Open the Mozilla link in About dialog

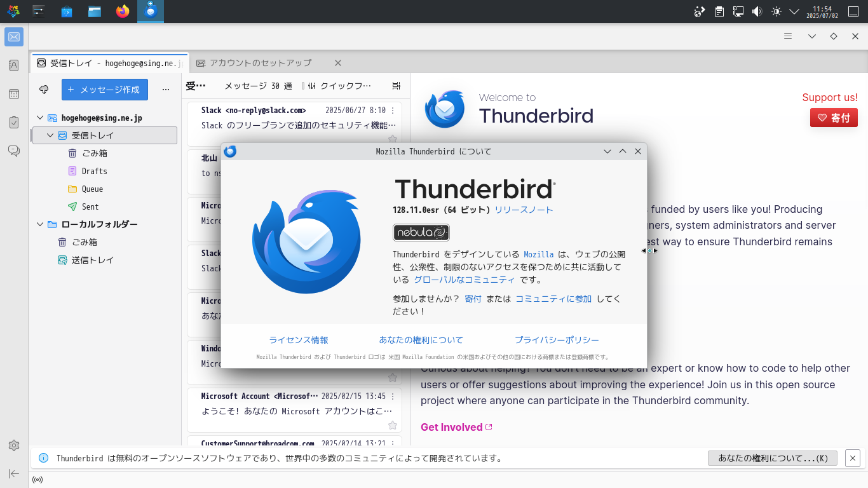[x=539, y=254]
